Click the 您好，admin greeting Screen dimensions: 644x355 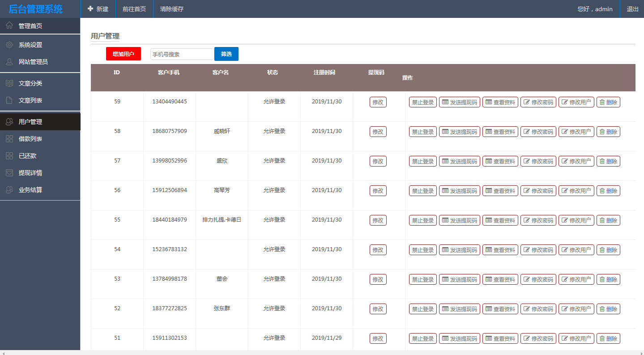click(595, 9)
